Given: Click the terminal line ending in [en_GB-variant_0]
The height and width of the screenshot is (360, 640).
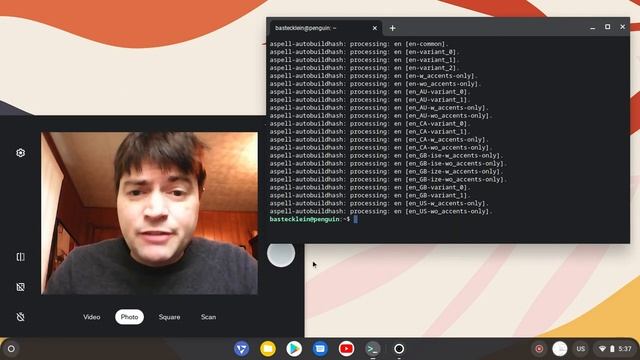Looking at the screenshot, I should click(x=370, y=187).
